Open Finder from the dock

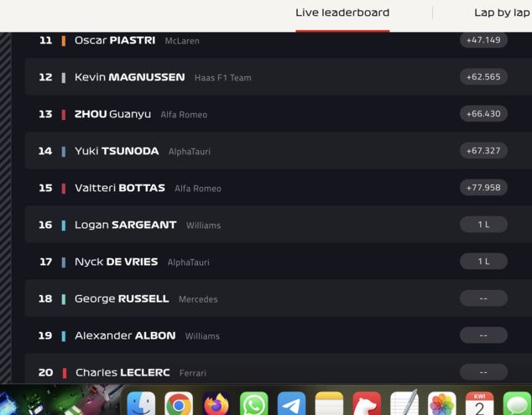point(141,403)
